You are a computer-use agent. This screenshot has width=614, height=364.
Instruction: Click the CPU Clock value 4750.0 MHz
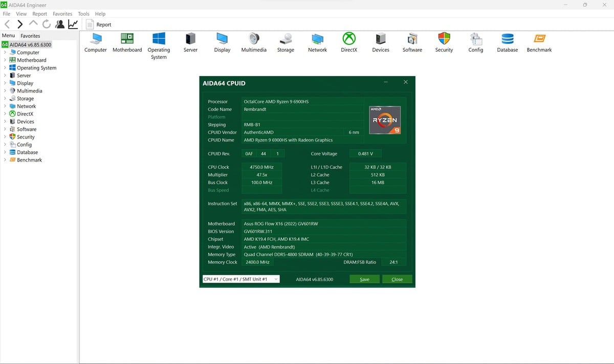click(262, 167)
